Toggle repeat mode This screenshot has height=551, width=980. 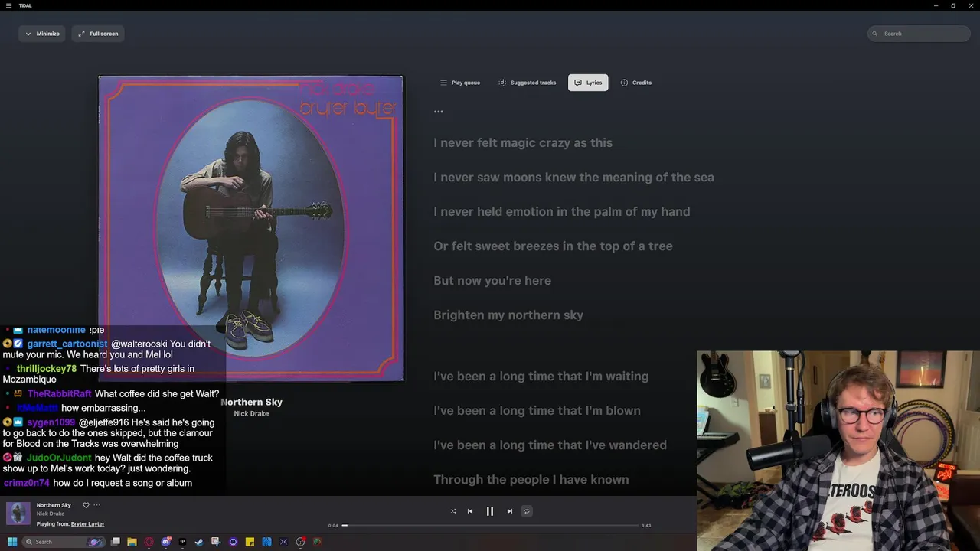coord(526,511)
